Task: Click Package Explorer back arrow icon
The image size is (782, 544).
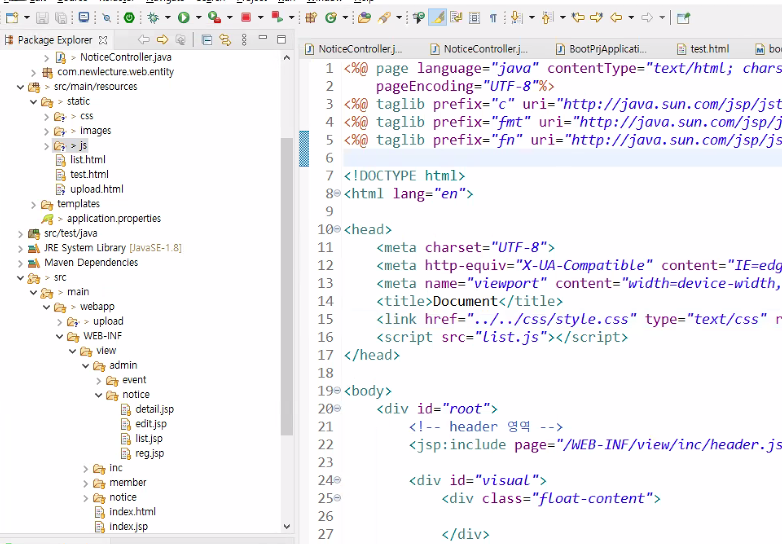Action: [x=144, y=40]
